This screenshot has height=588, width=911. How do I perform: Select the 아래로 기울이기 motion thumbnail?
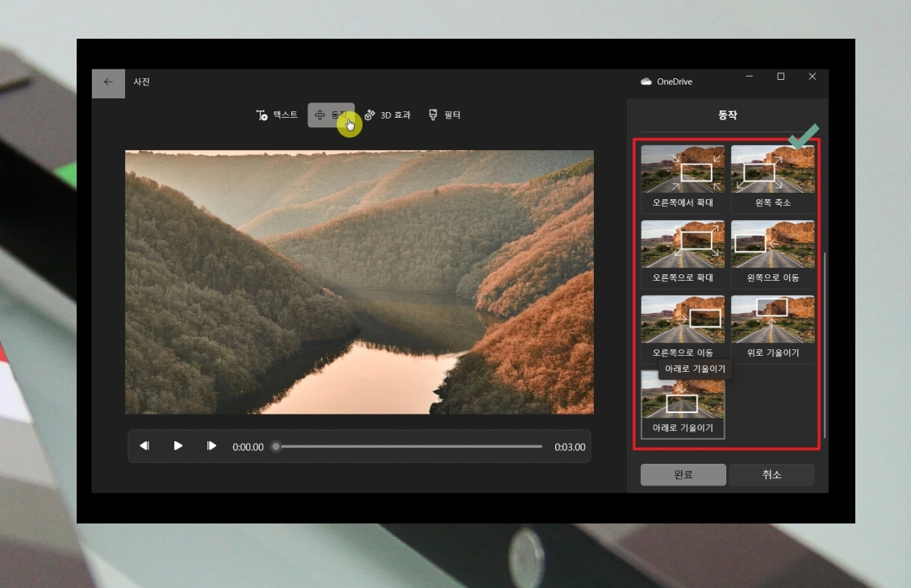point(683,404)
